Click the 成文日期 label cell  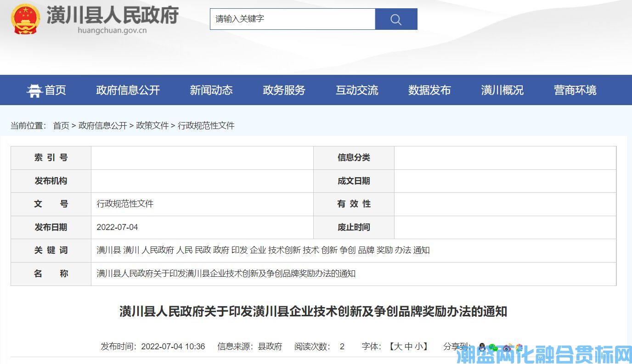click(354, 181)
